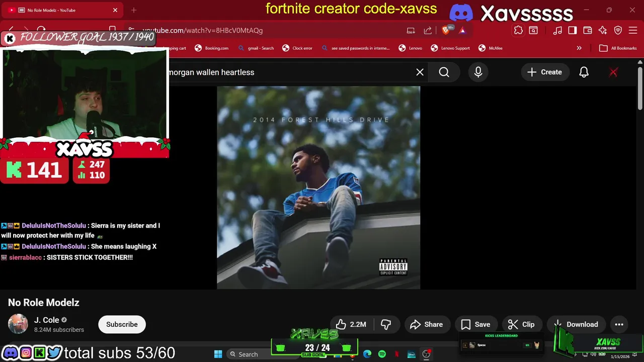Image resolution: width=644 pixels, height=362 pixels.
Task: Click the address bar URL youtube.com/watch
Action: coord(202,30)
